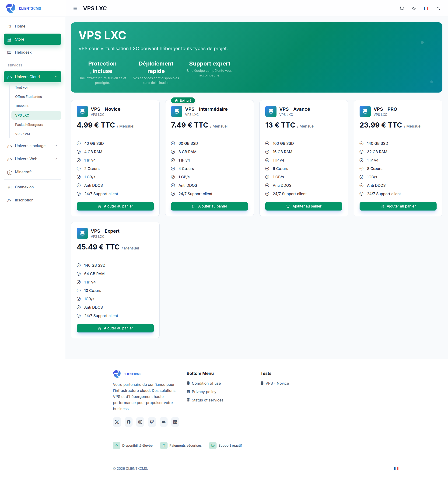448x484 pixels.
Task: Open the Inscription signup link
Action: coord(32,200)
